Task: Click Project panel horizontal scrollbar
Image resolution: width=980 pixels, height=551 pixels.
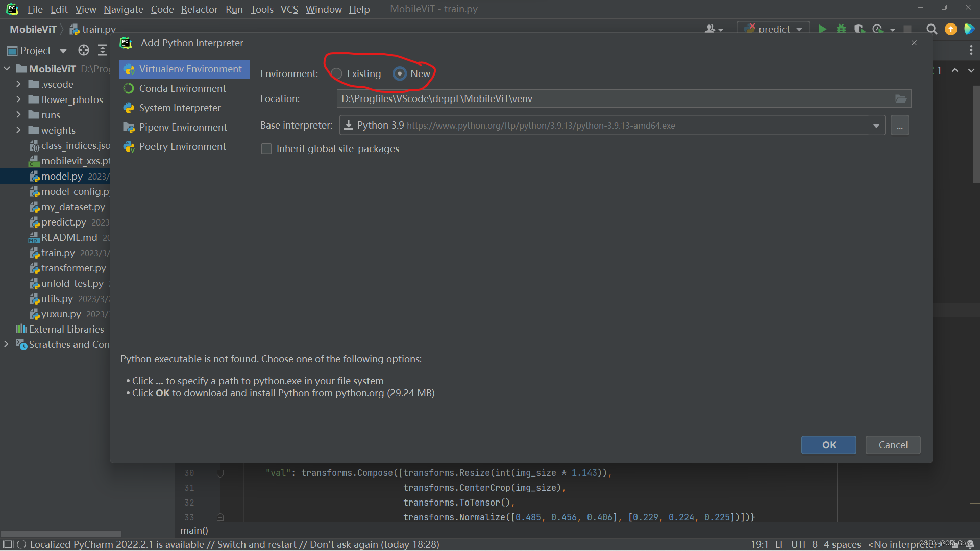Action: coord(61,534)
